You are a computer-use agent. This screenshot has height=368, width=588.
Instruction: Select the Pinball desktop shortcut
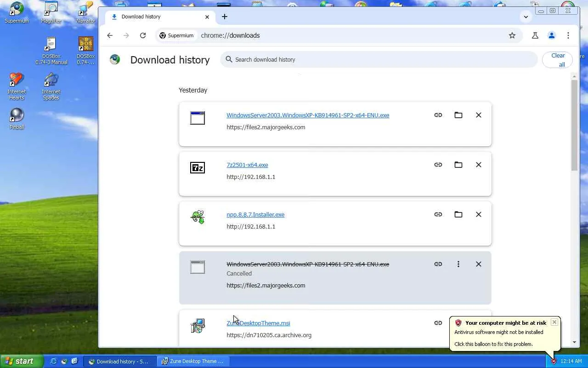[17, 119]
